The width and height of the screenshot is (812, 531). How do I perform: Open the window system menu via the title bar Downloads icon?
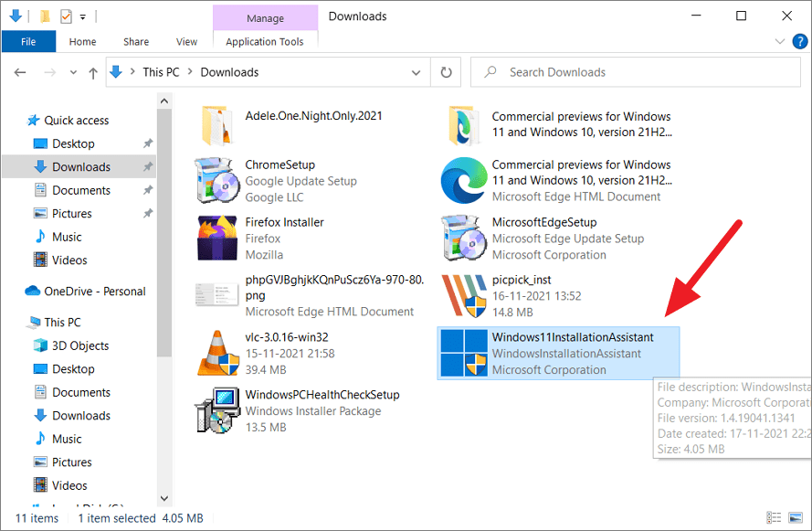(x=16, y=16)
